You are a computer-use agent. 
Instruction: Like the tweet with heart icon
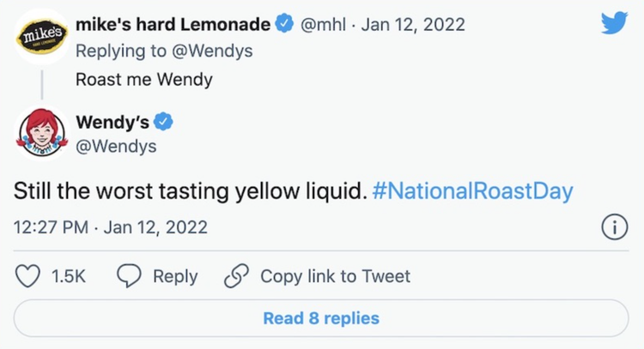29,276
